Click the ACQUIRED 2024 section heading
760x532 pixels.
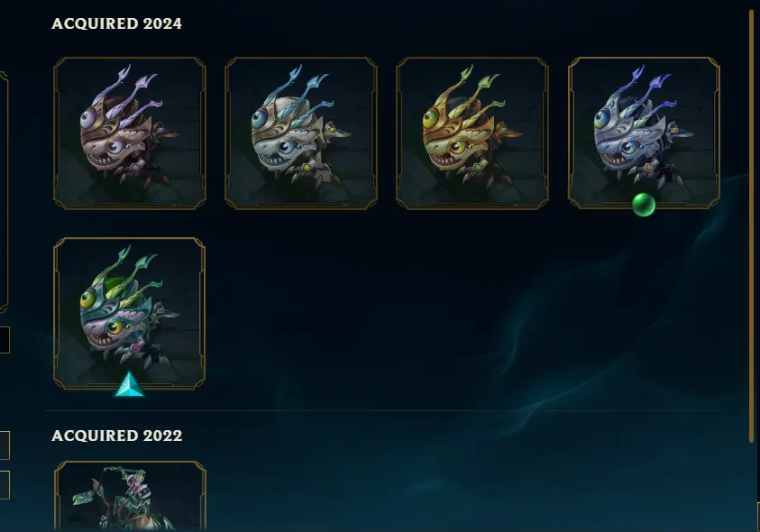coord(117,23)
